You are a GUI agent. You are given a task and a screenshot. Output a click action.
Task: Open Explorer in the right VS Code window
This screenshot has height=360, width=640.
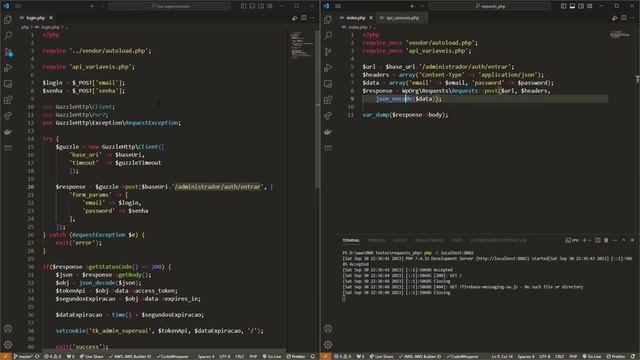(x=328, y=20)
